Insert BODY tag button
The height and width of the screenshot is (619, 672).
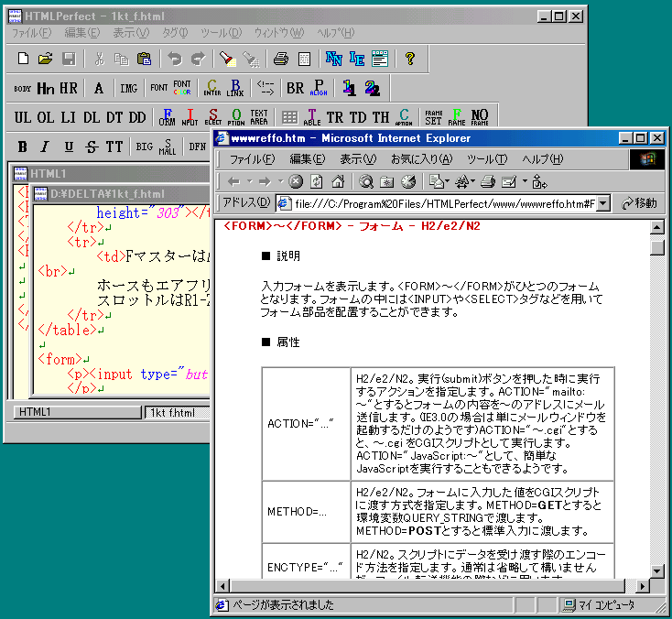coord(22,88)
